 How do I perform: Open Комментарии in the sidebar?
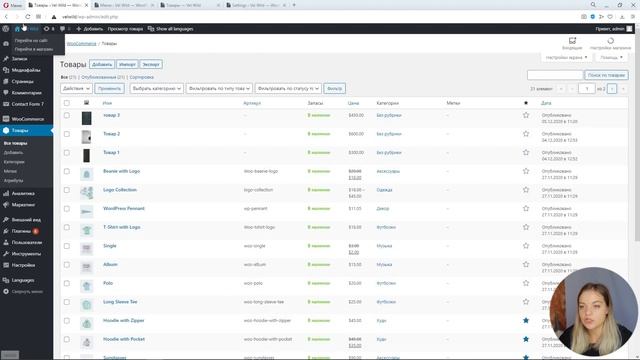[27, 93]
